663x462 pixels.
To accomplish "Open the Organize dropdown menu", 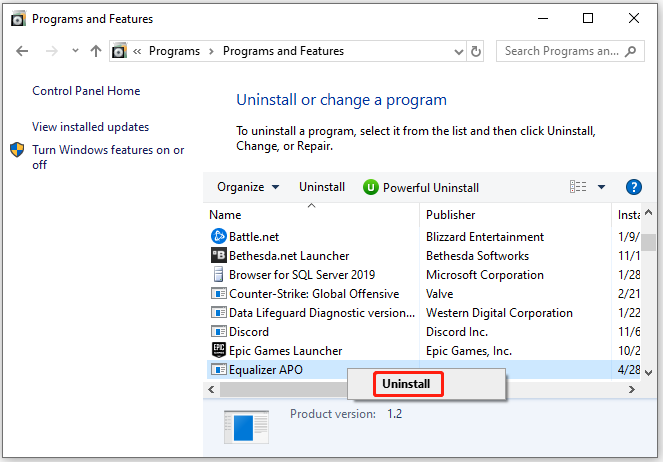I will click(248, 187).
